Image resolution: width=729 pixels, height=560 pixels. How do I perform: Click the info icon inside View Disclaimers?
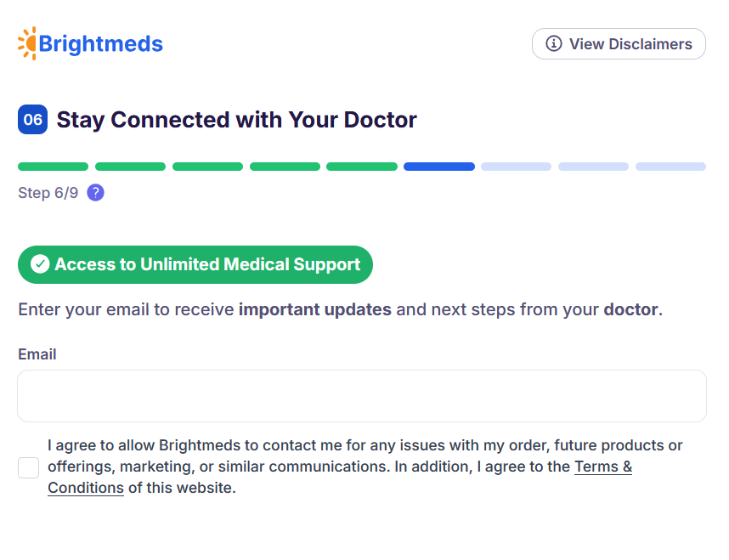pos(554,44)
